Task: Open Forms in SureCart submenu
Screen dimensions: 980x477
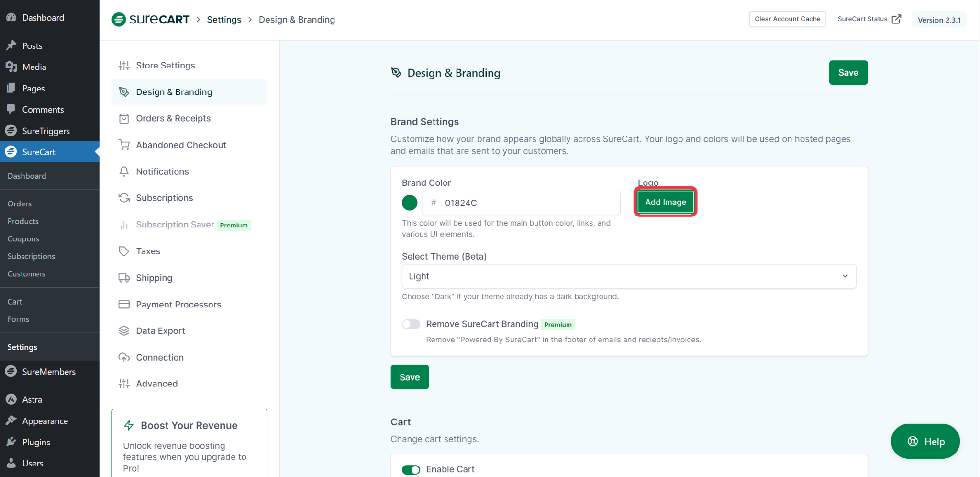Action: (18, 319)
